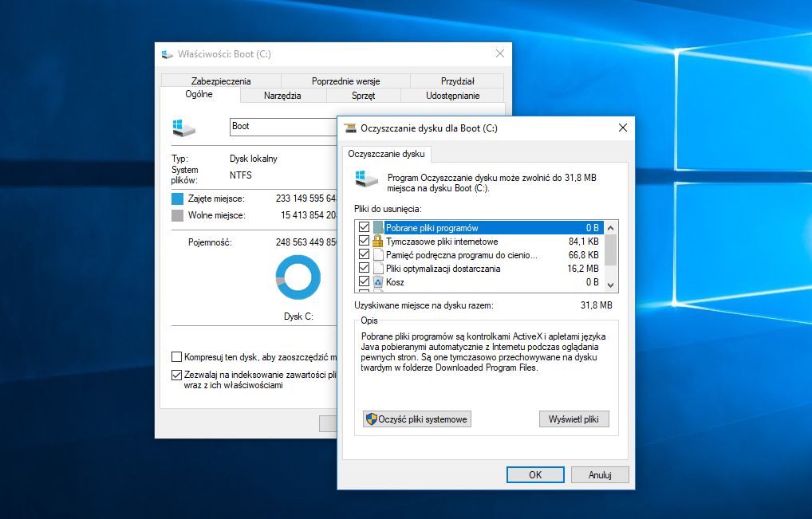Uncheck Pobrane pliki programów checkbox

click(364, 227)
